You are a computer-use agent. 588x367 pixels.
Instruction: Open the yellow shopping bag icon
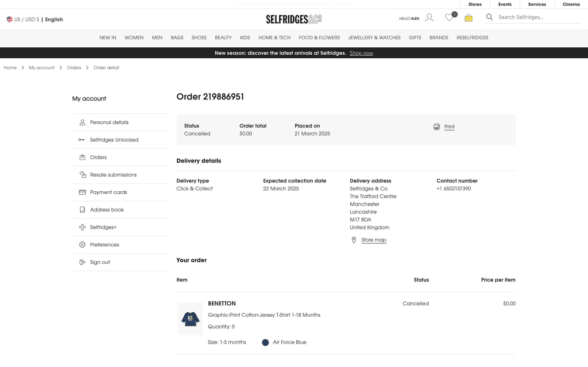[x=468, y=18]
